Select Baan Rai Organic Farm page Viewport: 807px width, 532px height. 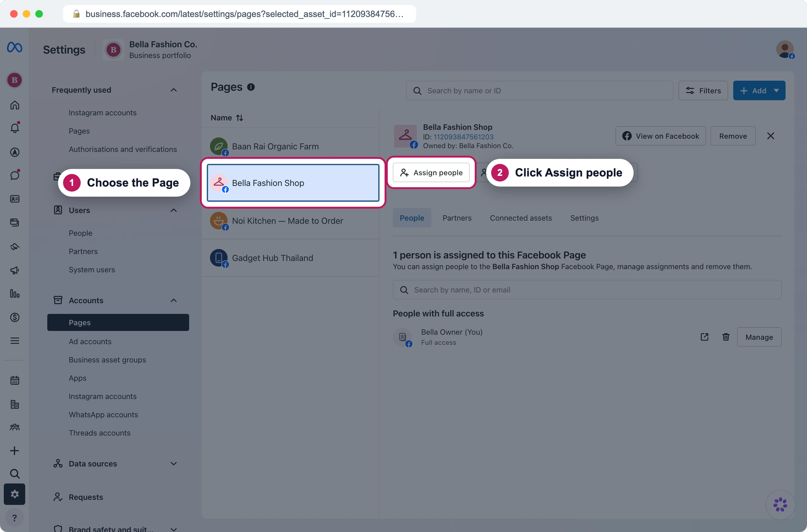[x=291, y=146]
